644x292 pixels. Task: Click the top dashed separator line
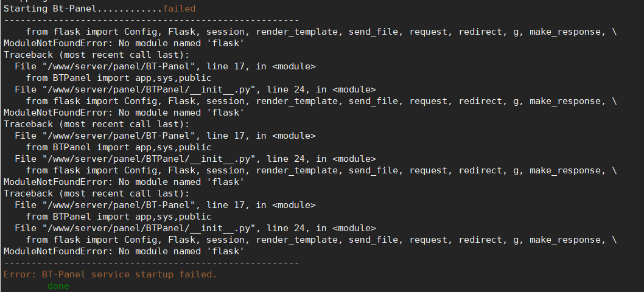151,20
